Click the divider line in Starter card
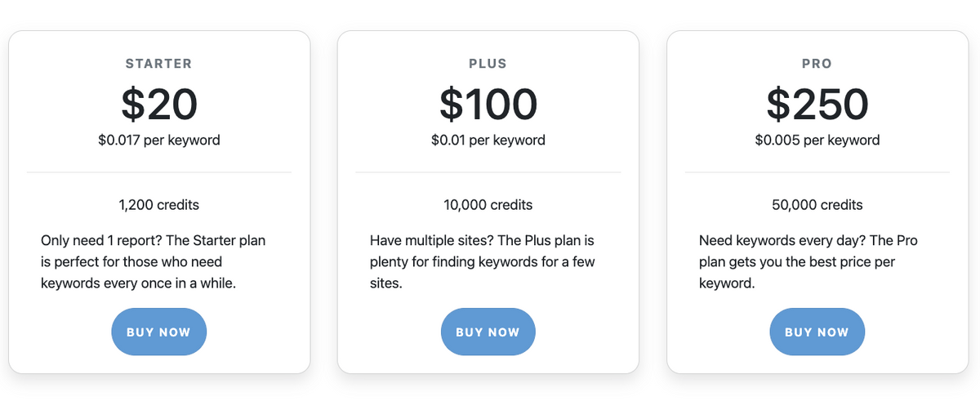 click(158, 172)
